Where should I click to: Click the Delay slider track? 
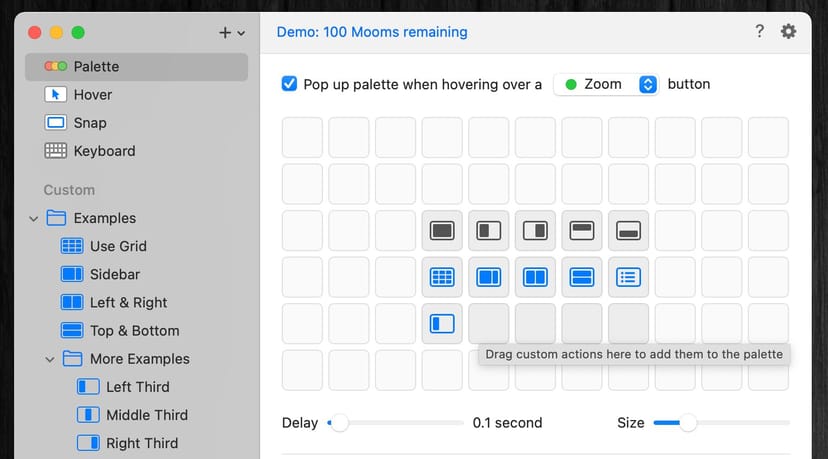[x=400, y=423]
